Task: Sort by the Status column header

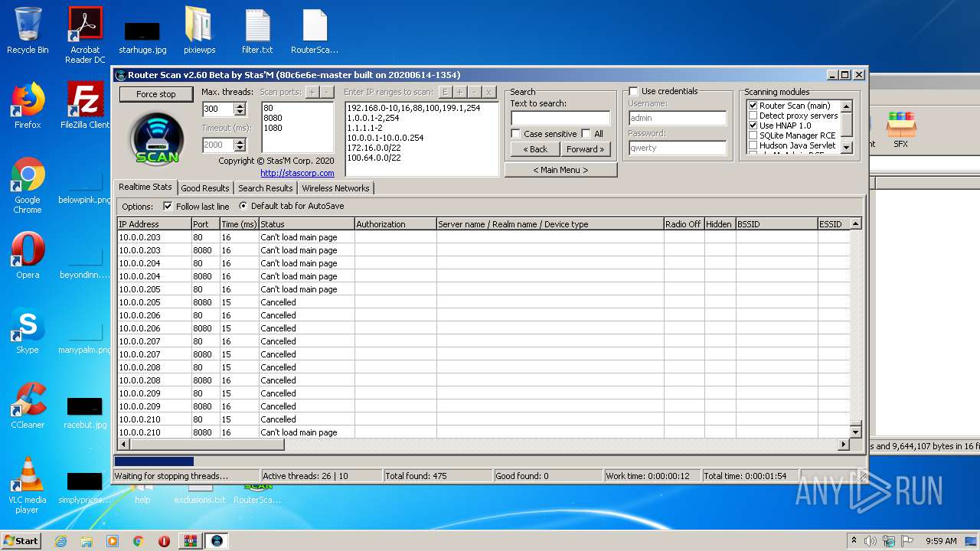Action: [x=306, y=224]
